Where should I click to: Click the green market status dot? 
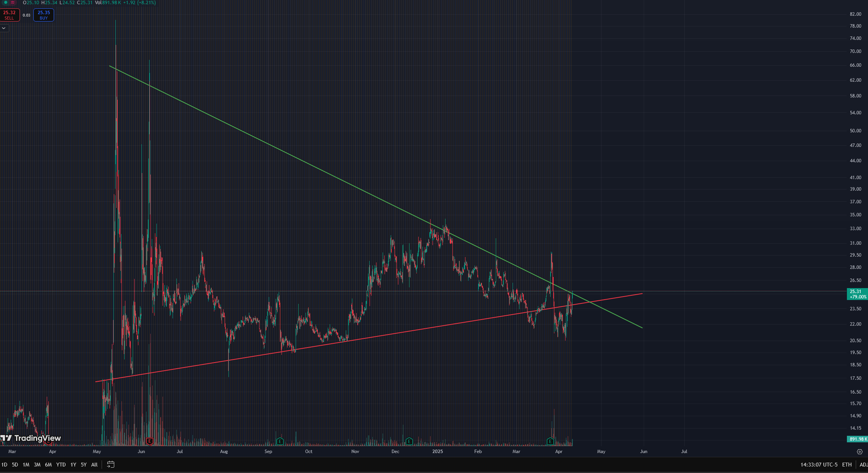[x=5, y=2]
